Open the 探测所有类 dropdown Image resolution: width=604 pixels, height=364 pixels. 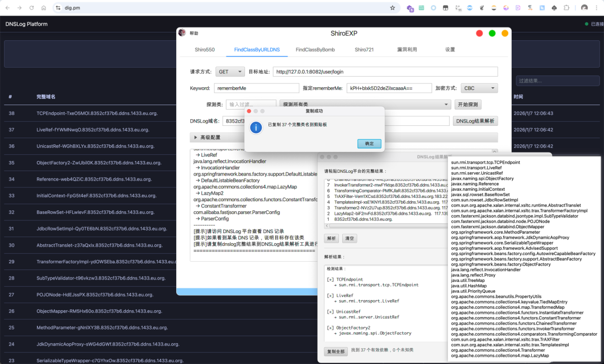point(365,105)
